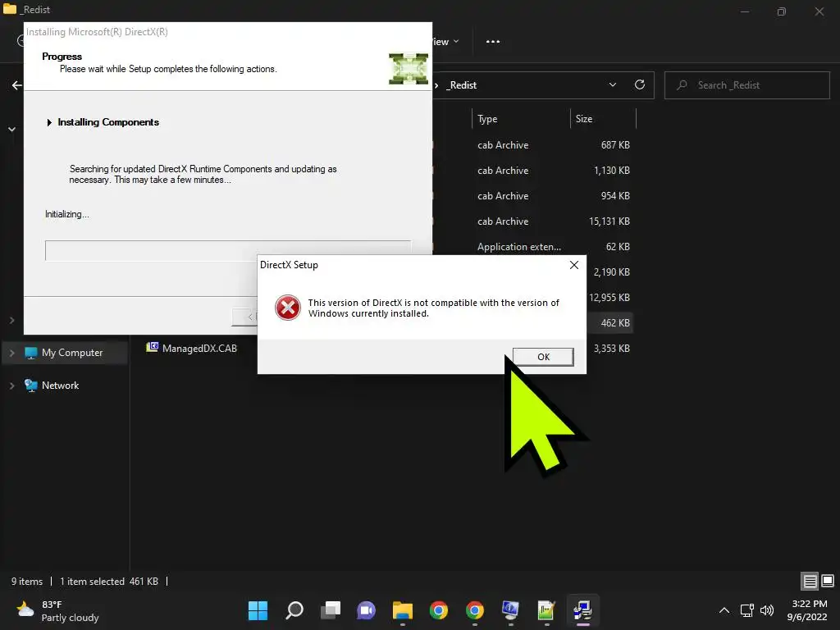840x630 pixels.
Task: Click the 3,353 KB size cell
Action: tap(611, 349)
